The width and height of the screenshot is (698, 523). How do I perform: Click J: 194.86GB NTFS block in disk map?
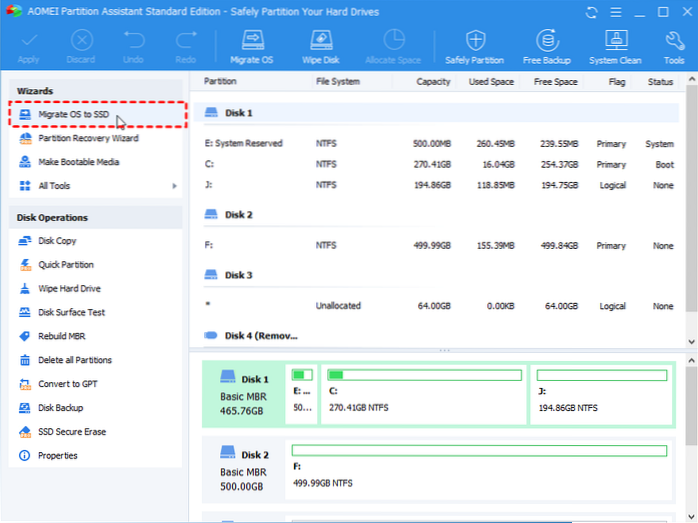601,394
